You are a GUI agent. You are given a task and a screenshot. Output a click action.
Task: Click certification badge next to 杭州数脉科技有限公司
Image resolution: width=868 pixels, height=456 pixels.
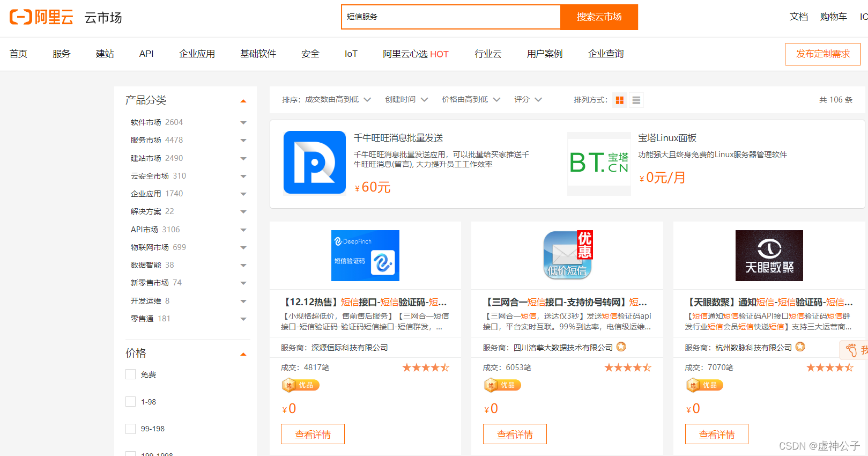click(800, 347)
